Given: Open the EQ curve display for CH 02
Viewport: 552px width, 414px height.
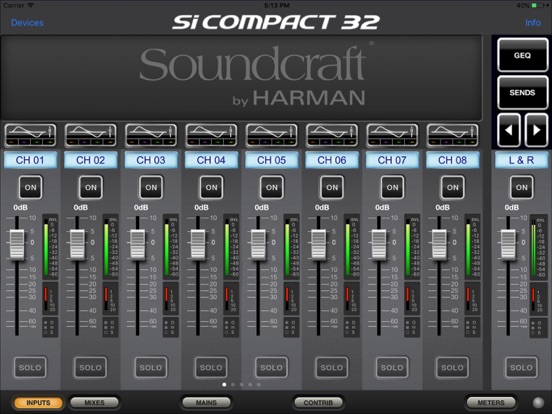Looking at the screenshot, I should [x=91, y=135].
